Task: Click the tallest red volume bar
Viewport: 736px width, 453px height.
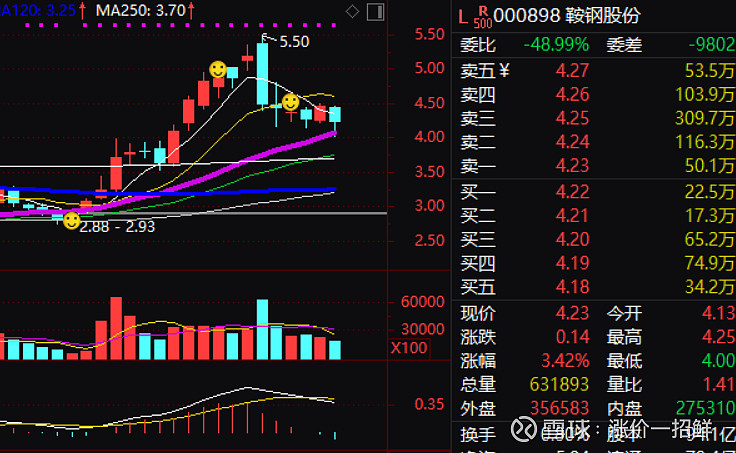Action: [116, 328]
